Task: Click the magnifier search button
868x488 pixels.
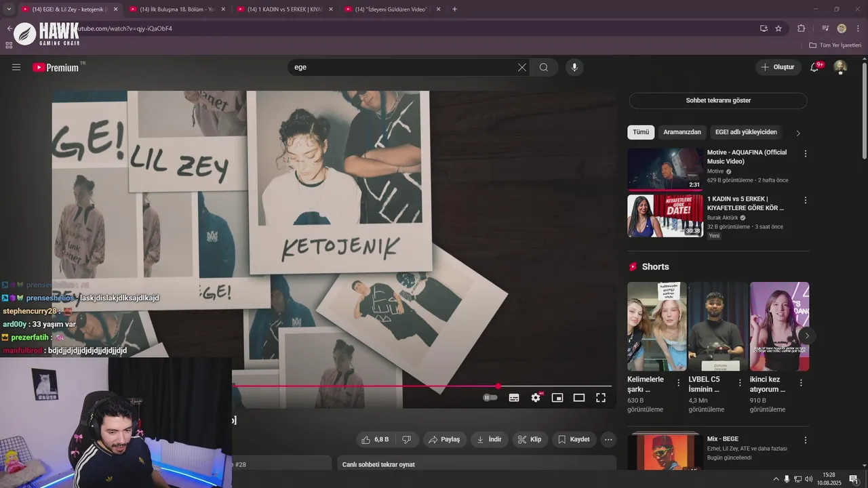Action: click(544, 67)
